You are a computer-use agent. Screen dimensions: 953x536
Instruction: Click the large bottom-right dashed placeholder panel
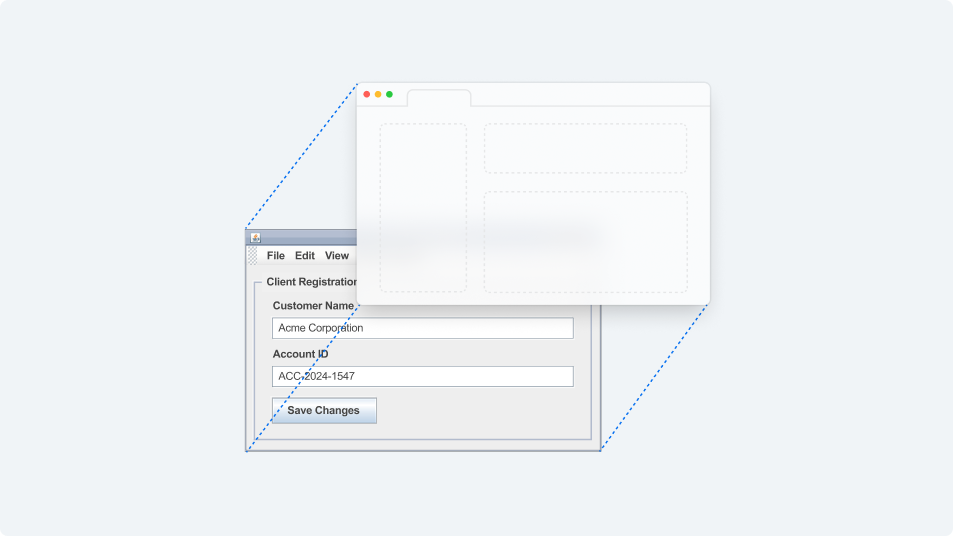[585, 242]
